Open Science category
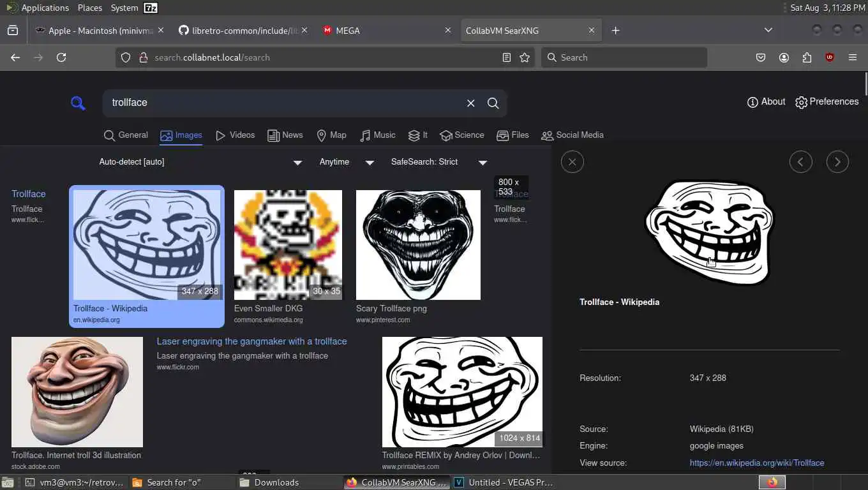 pos(462,135)
